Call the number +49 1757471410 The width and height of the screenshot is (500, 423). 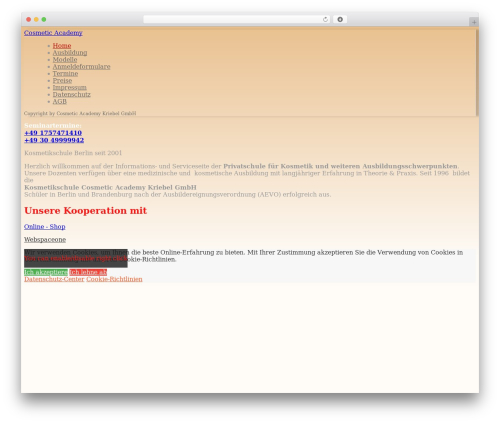pyautogui.click(x=53, y=133)
